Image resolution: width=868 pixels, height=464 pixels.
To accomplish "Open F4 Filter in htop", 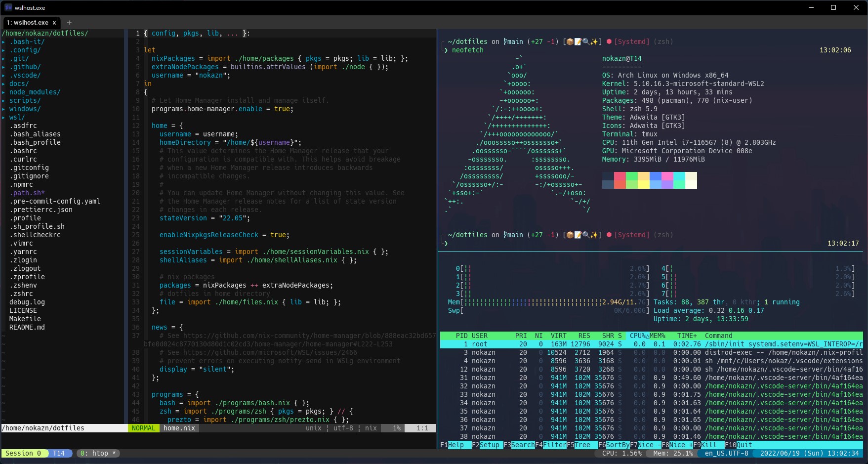I will point(551,445).
